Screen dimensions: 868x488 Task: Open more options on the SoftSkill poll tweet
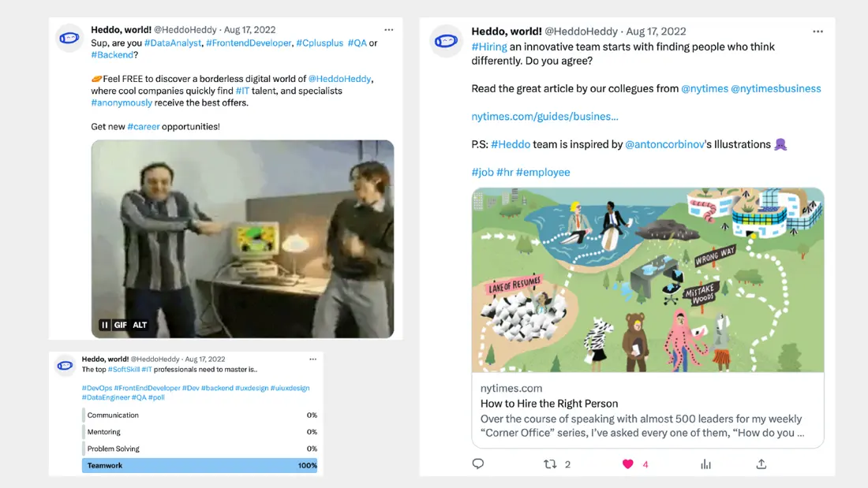pos(312,359)
